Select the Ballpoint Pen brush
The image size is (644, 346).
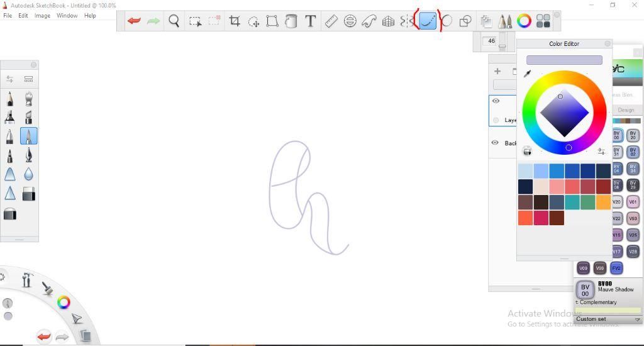[10, 136]
